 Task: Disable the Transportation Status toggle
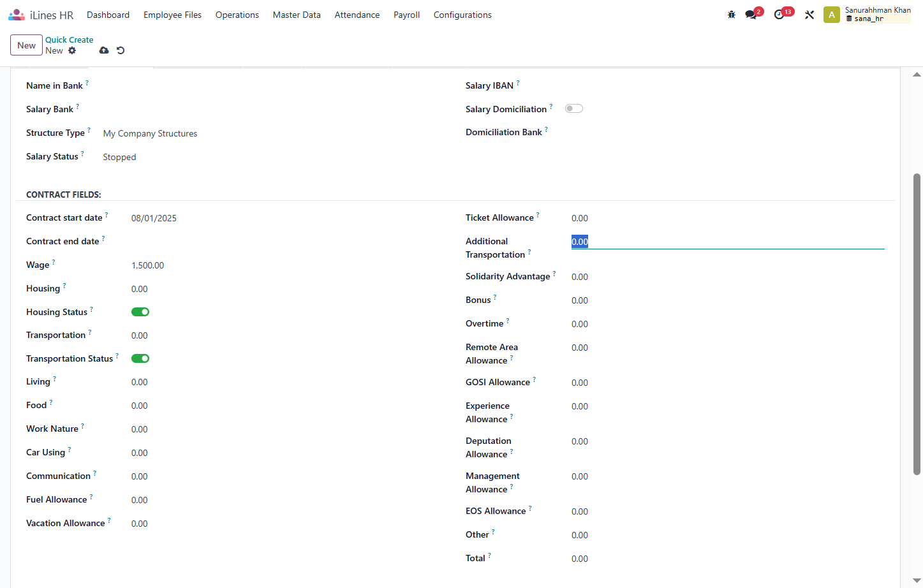point(140,358)
